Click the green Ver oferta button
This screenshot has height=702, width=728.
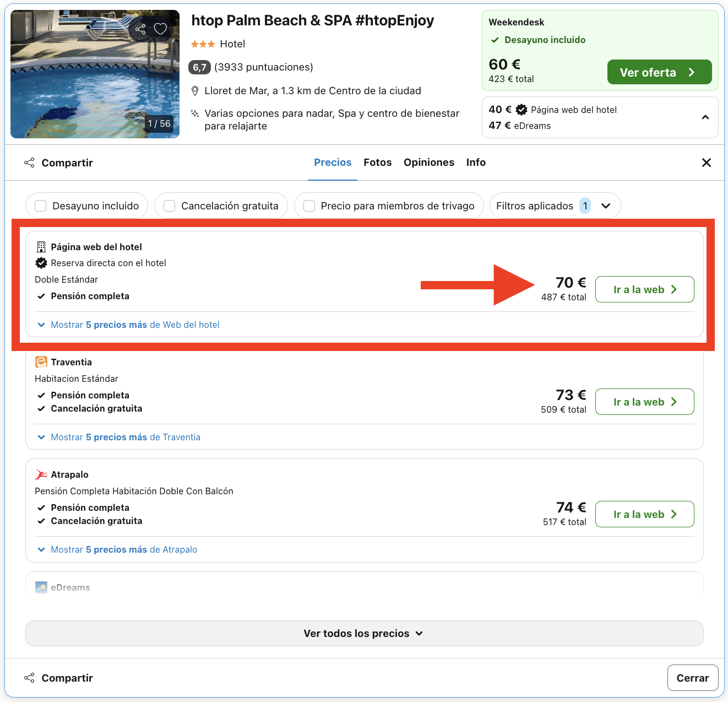click(659, 72)
